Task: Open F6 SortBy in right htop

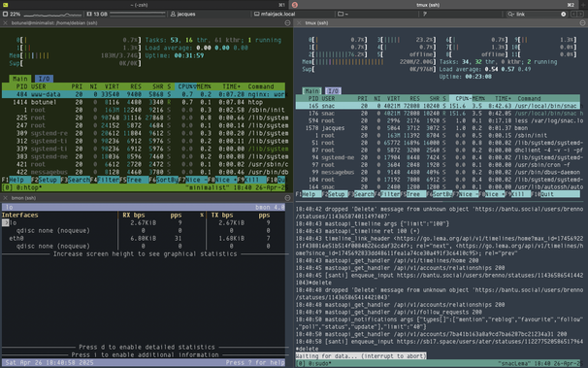Action: [440, 194]
